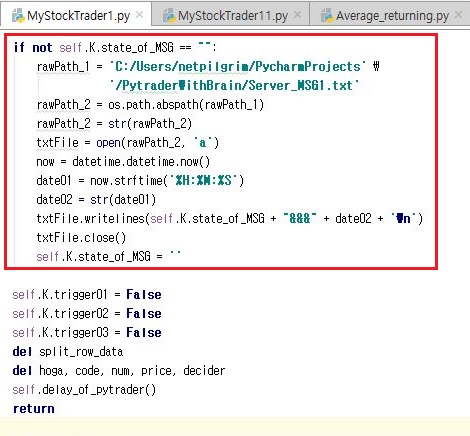Click the date01 = now.strftime line

(x=140, y=181)
